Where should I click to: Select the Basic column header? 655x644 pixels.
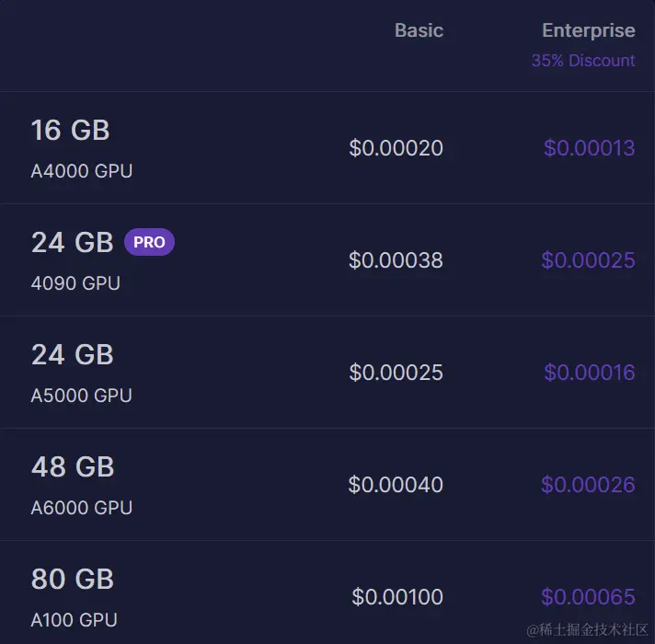point(419,30)
